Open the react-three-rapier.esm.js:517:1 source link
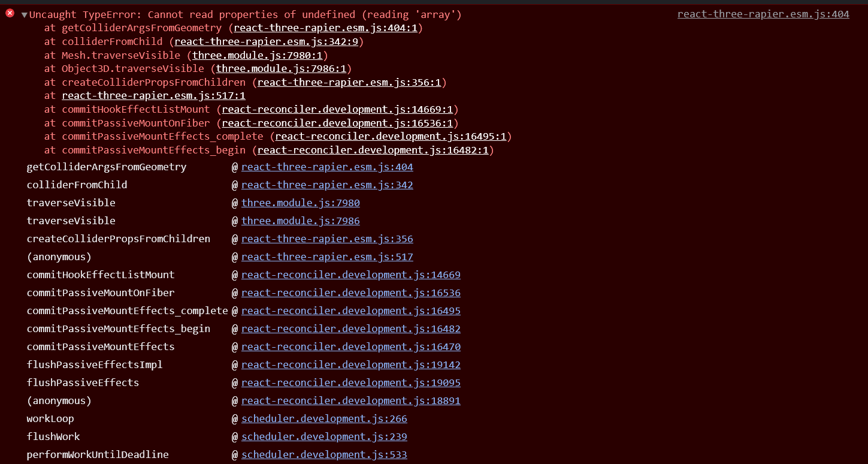 153,95
